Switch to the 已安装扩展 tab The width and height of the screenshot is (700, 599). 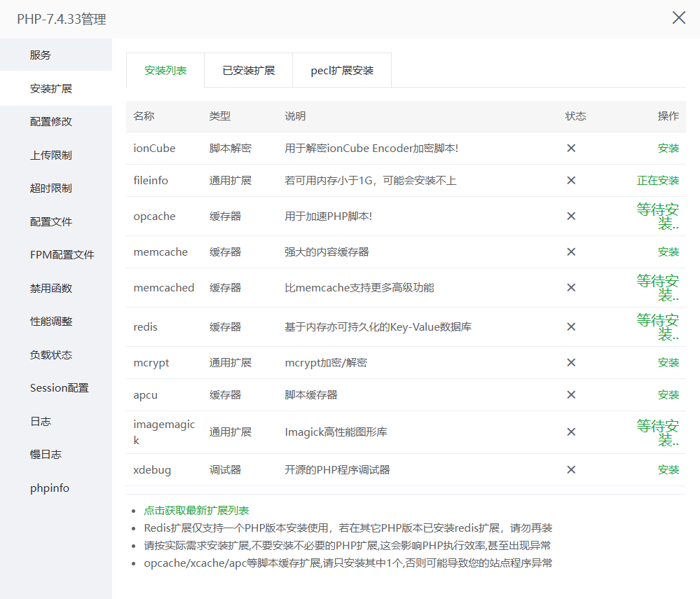248,71
